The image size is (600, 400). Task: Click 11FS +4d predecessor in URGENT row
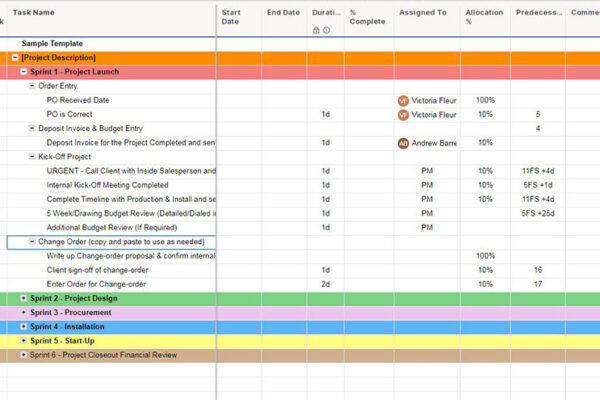pos(538,171)
